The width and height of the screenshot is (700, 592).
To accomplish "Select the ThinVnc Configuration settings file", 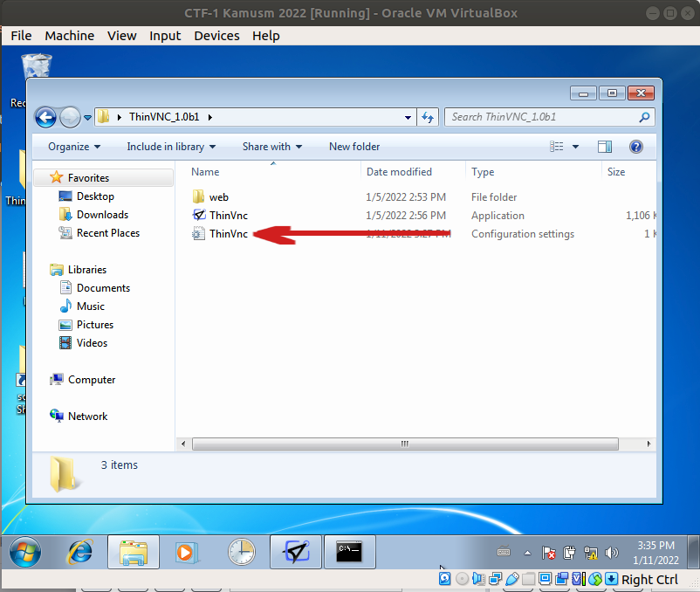I will point(229,233).
